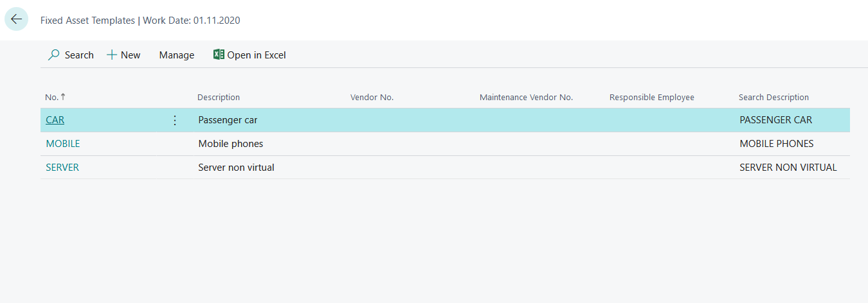Sort by the No. column header
The width and height of the screenshot is (868, 303).
52,98
